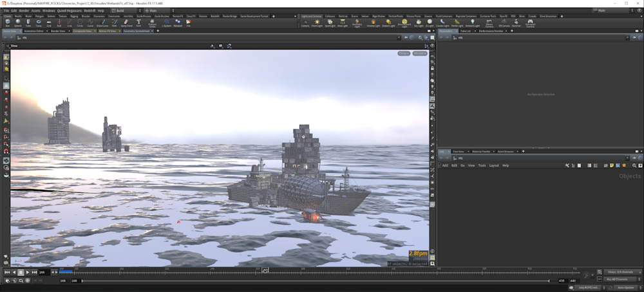Open the Add menu in network editor

pyautogui.click(x=445, y=166)
